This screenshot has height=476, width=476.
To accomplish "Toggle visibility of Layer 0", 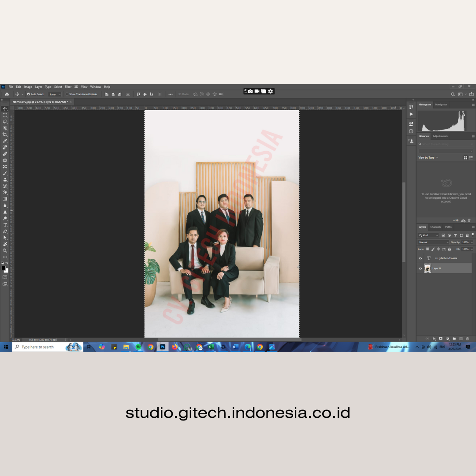I will point(420,268).
